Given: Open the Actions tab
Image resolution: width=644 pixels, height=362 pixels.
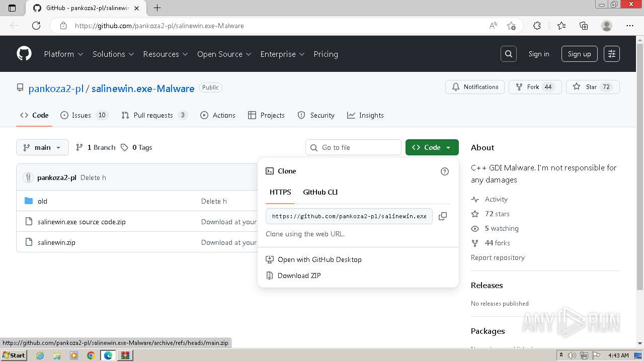Looking at the screenshot, I should [218, 115].
